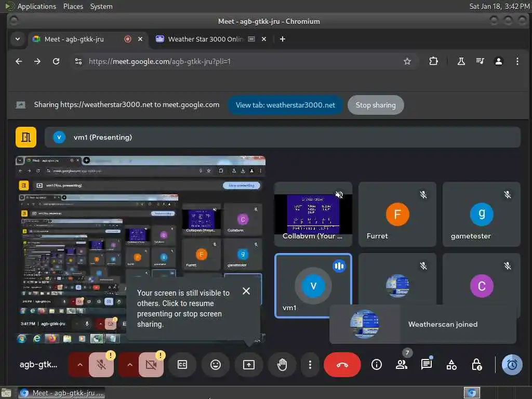Image resolution: width=532 pixels, height=399 pixels.
Task: Select the Furret participant tile
Action: point(397,214)
